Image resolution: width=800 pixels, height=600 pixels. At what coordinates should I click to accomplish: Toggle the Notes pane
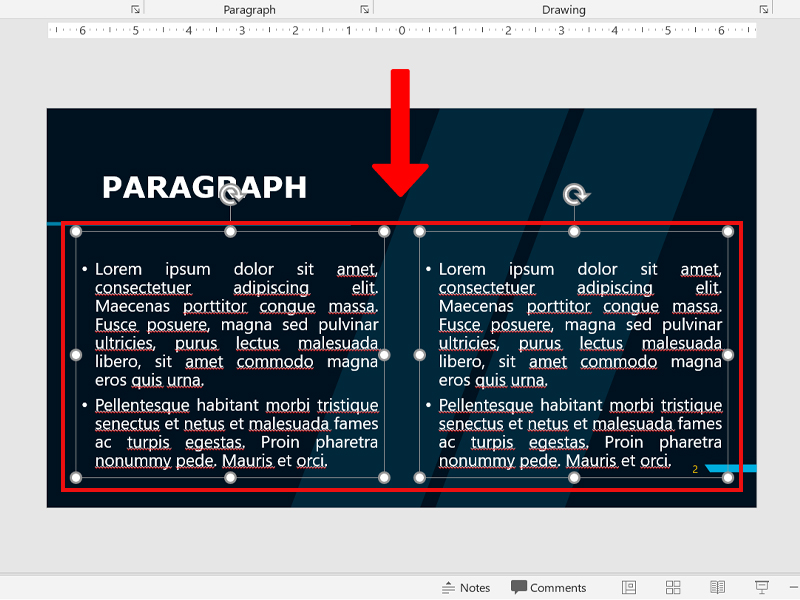[466, 587]
